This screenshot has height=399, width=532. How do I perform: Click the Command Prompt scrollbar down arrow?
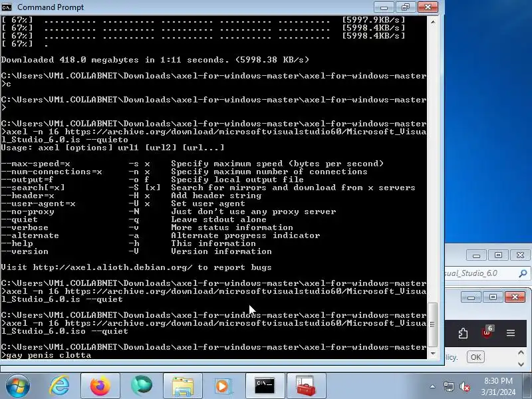(x=433, y=354)
